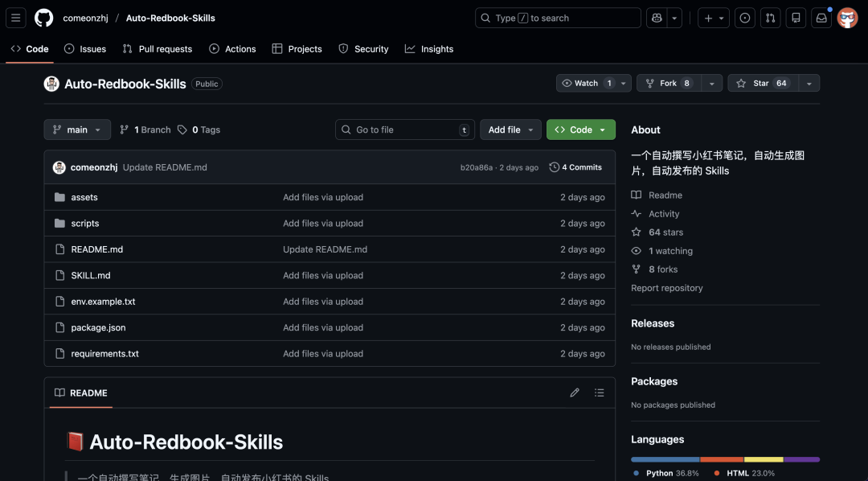868x481 pixels.
Task: Open the SKILL.md file
Action: pyautogui.click(x=88, y=275)
